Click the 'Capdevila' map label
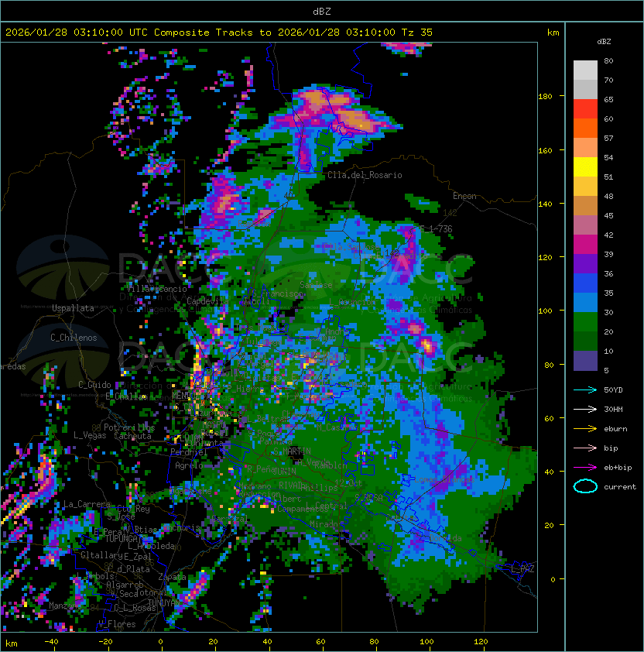 point(208,300)
